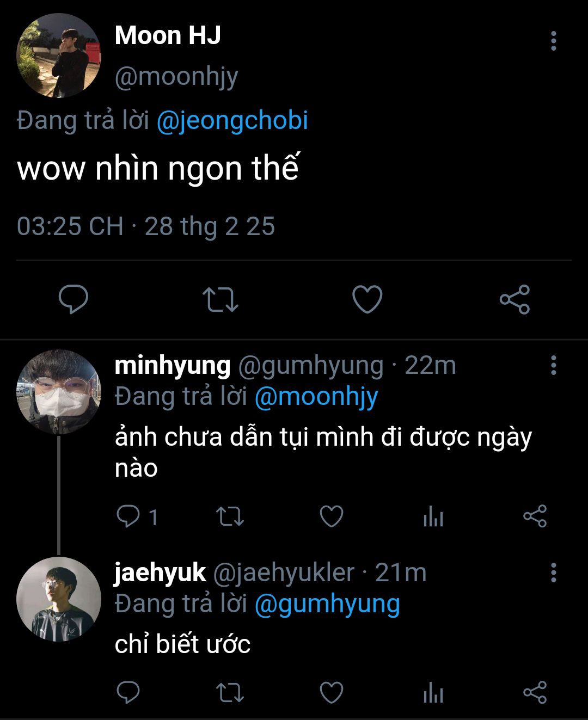Viewport: 588px width, 720px height.
Task: Open more options on minhyung's reply
Action: point(553,365)
